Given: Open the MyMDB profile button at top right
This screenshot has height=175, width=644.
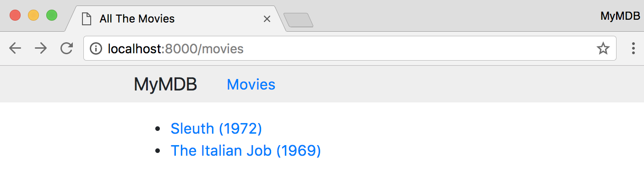Looking at the screenshot, I should [x=620, y=16].
